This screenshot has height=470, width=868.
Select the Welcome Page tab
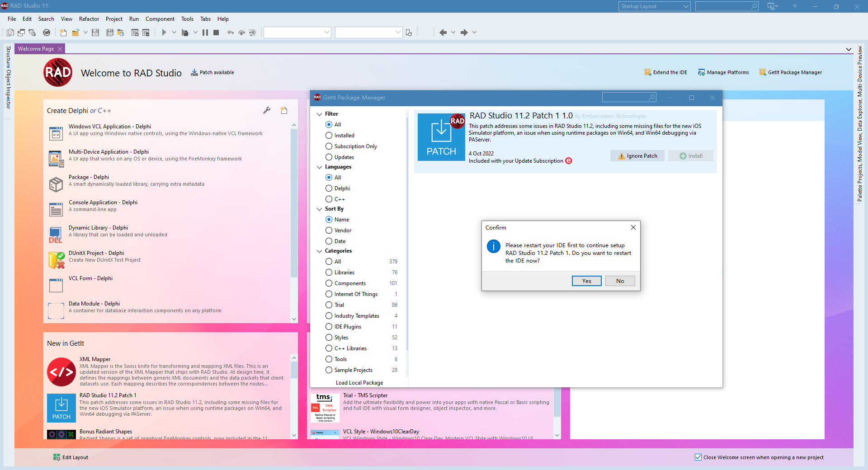(36, 49)
